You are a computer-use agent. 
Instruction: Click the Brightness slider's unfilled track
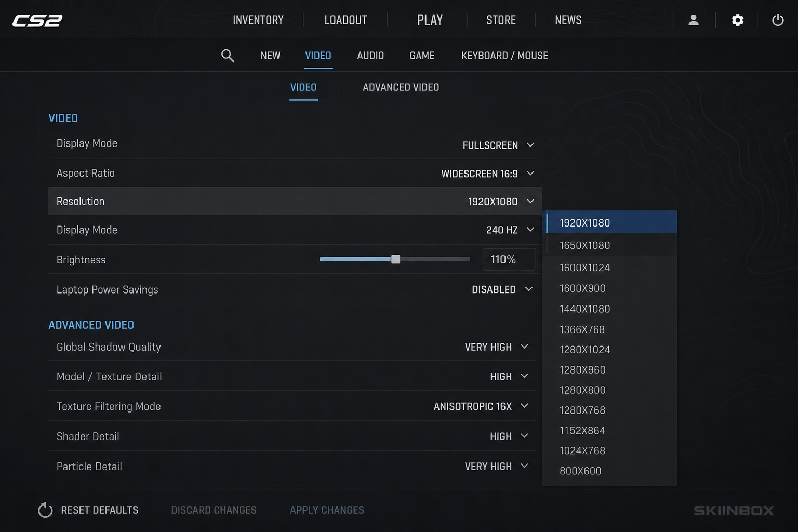pyautogui.click(x=435, y=259)
